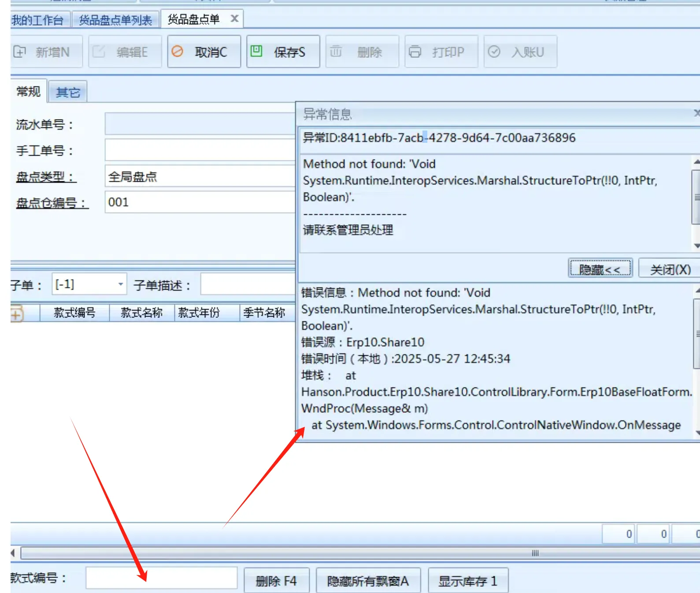Screen dimensions: 700x593
Task: Switch to the 货品盘点单列表 tab
Action: click(x=115, y=20)
